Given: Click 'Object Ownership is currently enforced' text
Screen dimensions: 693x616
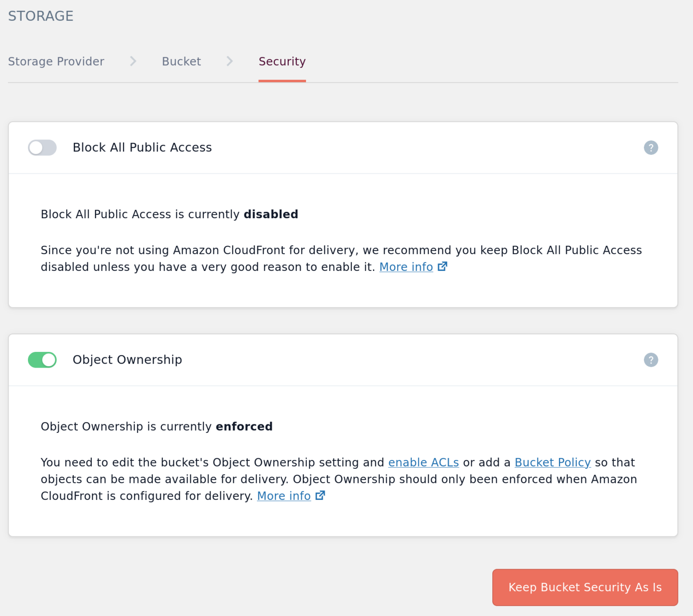Looking at the screenshot, I should 157,427.
